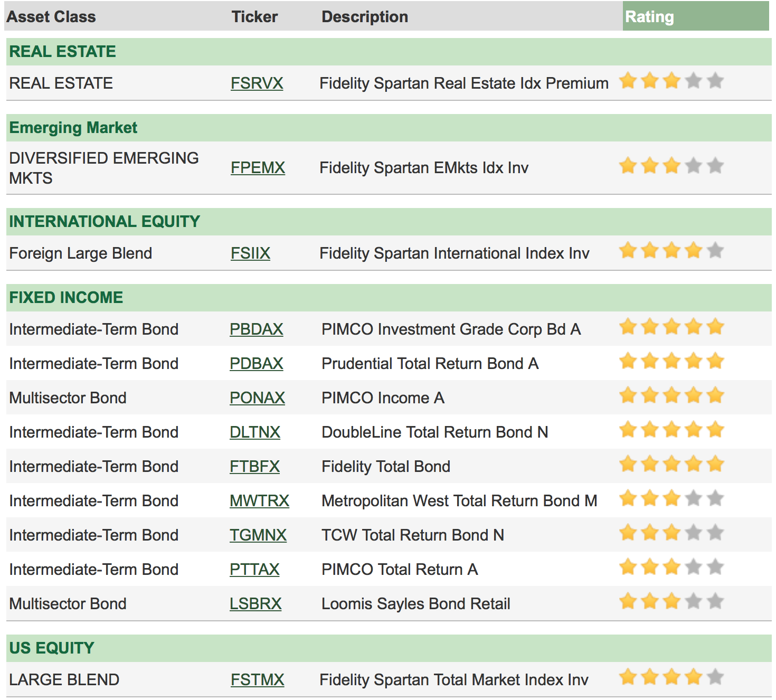
Task: Open the FTBFX ticker link
Action: (254, 467)
